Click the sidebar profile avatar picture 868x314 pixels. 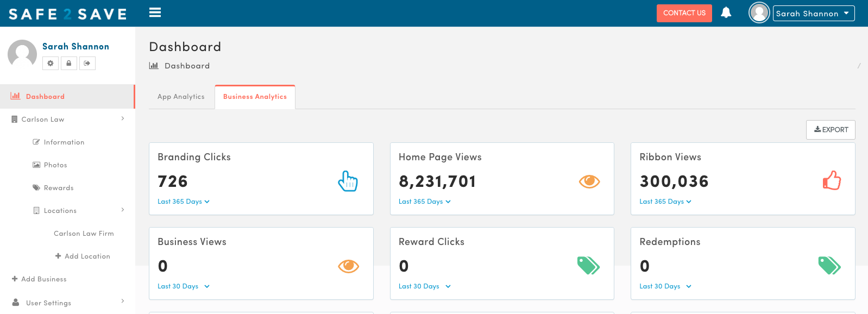pos(22,54)
